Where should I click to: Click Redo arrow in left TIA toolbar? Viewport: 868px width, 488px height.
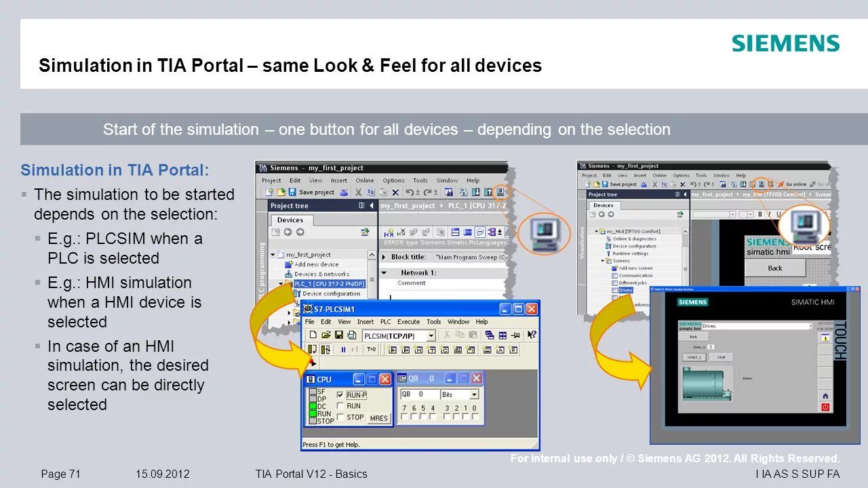tap(427, 192)
